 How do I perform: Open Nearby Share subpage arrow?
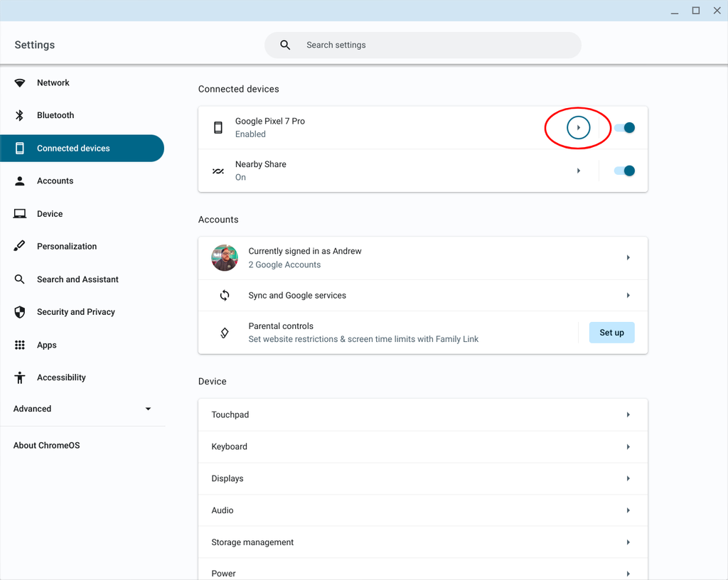pyautogui.click(x=579, y=171)
